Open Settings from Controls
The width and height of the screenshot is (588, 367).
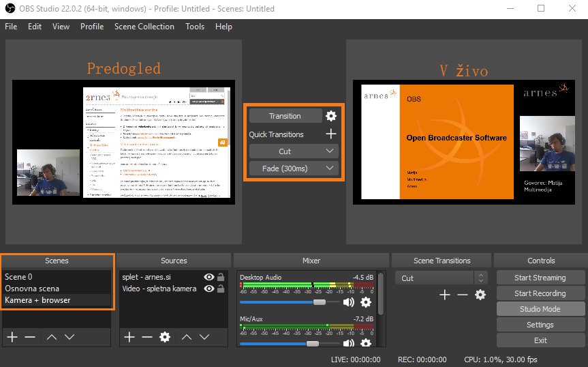coord(540,325)
